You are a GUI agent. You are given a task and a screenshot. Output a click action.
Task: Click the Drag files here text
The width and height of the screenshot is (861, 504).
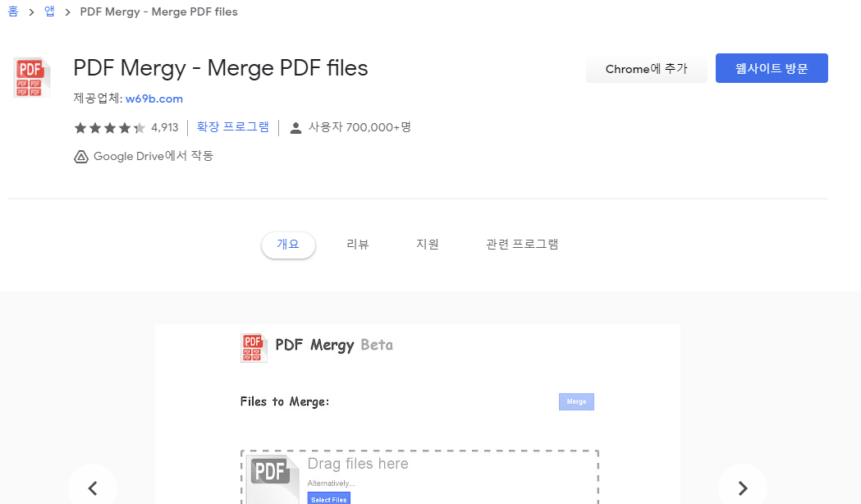coord(358,464)
